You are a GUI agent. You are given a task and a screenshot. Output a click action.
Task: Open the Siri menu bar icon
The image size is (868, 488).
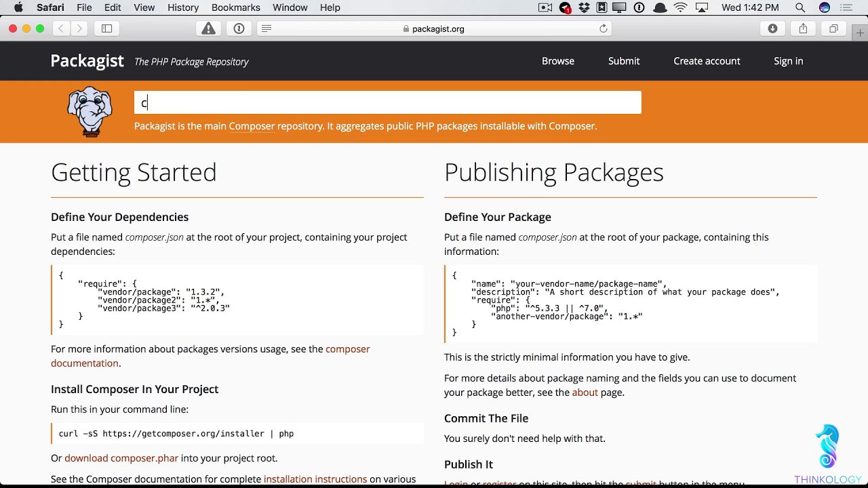pyautogui.click(x=825, y=7)
